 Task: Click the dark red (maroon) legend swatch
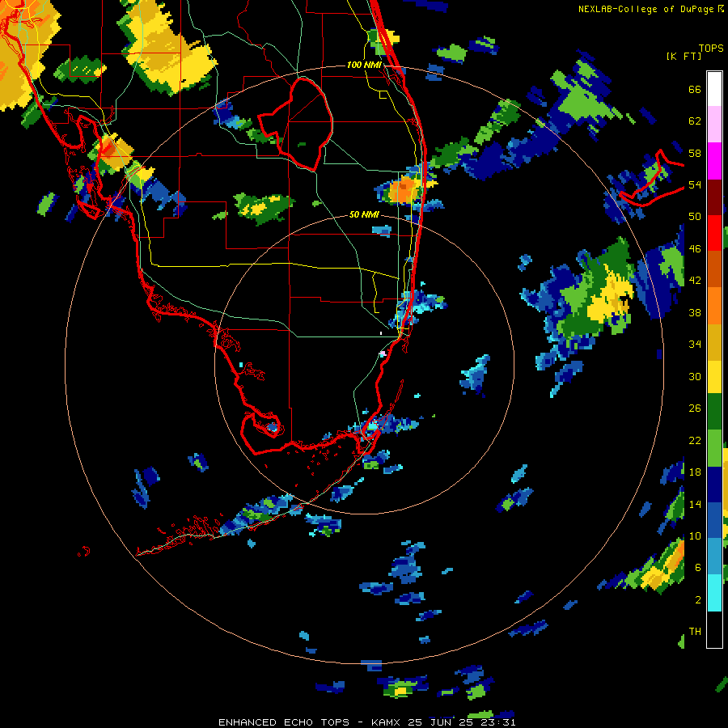point(714,197)
